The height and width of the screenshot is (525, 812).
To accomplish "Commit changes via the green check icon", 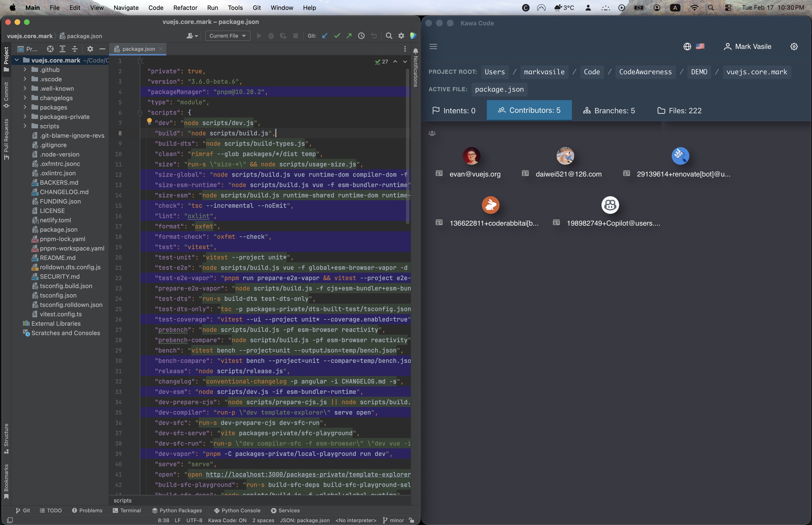I will (337, 36).
